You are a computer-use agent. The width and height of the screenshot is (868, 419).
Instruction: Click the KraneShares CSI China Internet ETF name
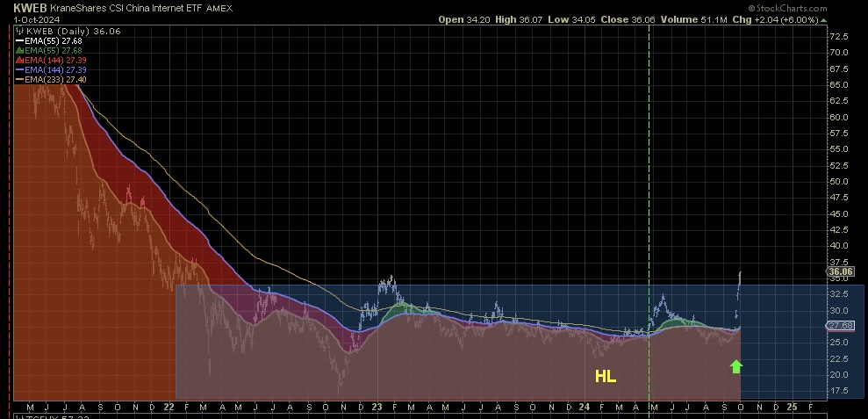click(126, 8)
